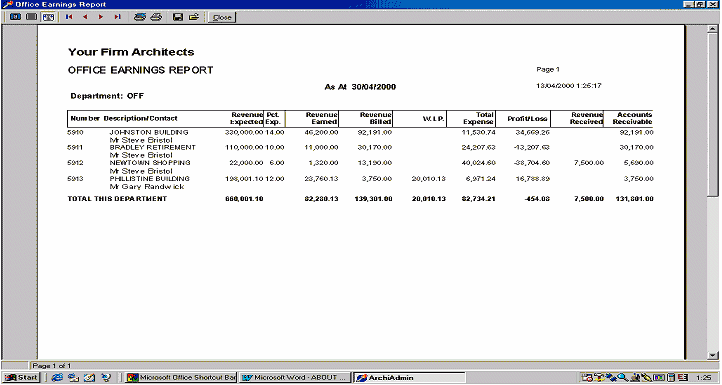This screenshot has width=722, height=385.
Task: Click the JOHNSTON BUILDING project row
Action: [x=360, y=132]
